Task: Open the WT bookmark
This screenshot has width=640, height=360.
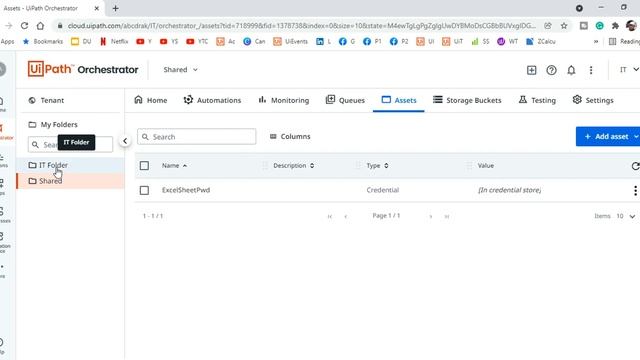Action: click(507, 42)
